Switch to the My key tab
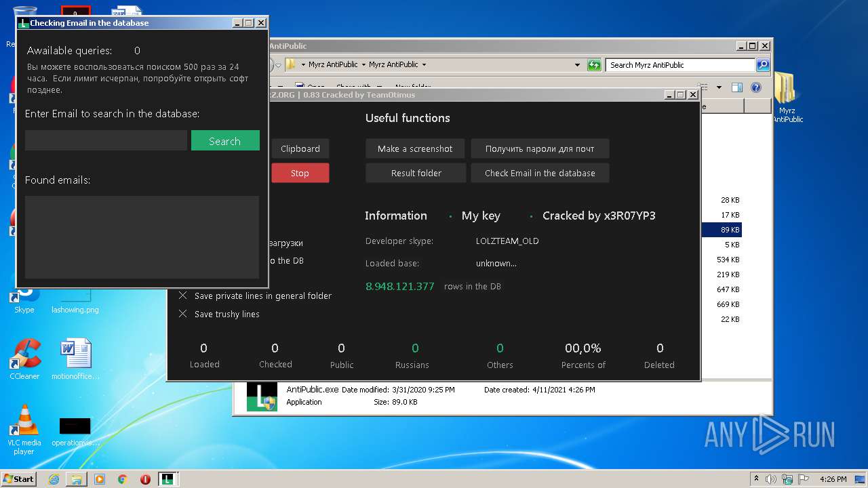 (481, 216)
